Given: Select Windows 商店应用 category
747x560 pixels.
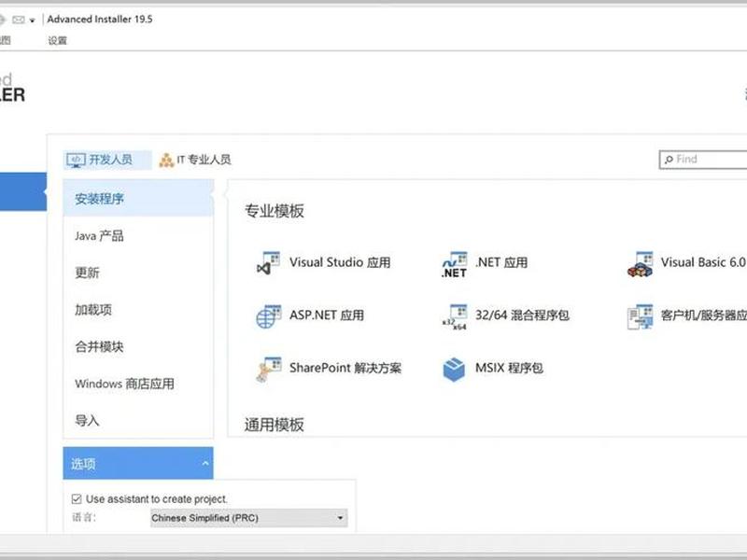Looking at the screenshot, I should coord(138,384).
